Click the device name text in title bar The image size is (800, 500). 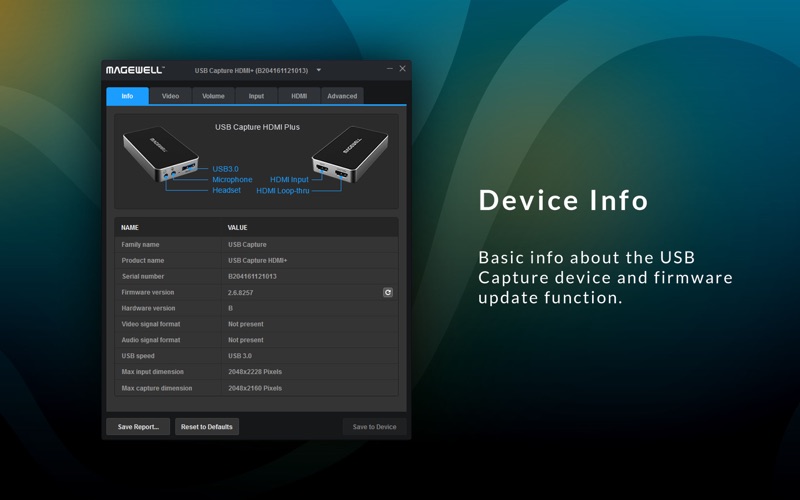[x=251, y=70]
